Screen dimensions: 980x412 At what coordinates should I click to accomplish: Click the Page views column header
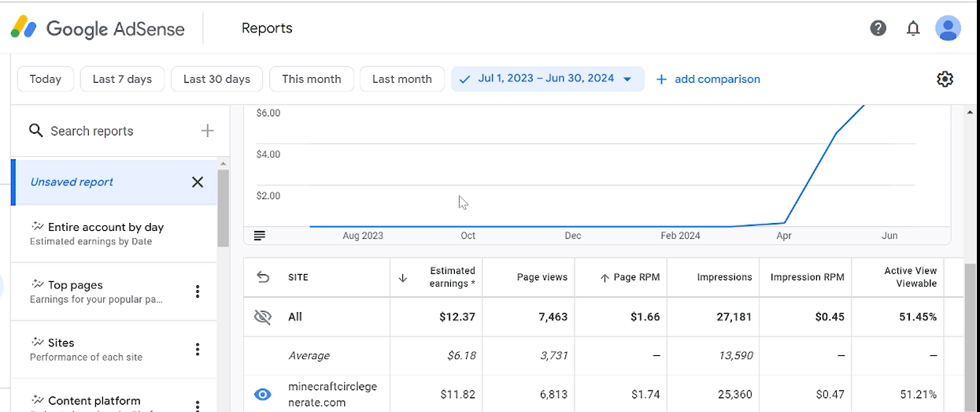tap(542, 277)
